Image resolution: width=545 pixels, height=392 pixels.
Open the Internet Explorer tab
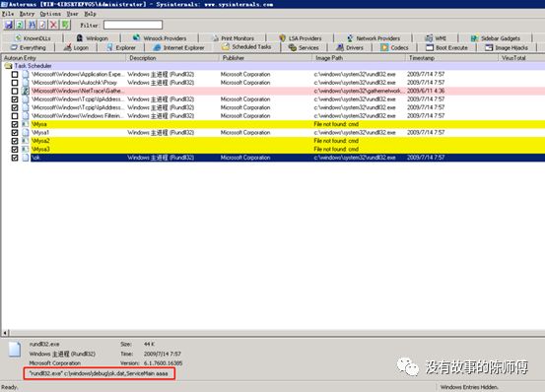point(179,47)
